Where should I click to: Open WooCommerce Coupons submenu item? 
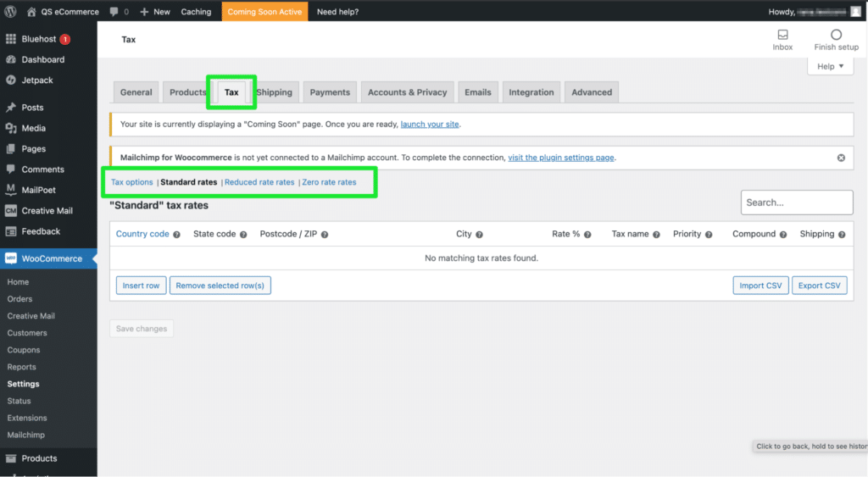(x=24, y=350)
